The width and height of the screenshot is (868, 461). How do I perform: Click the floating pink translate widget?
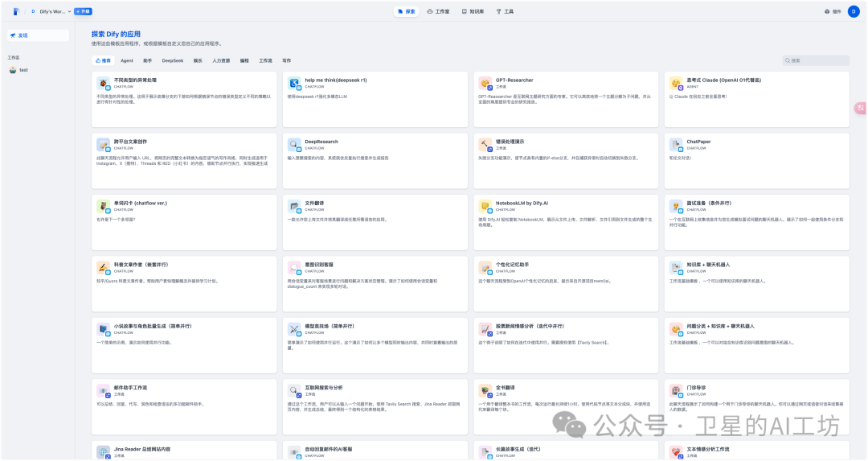coord(860,108)
